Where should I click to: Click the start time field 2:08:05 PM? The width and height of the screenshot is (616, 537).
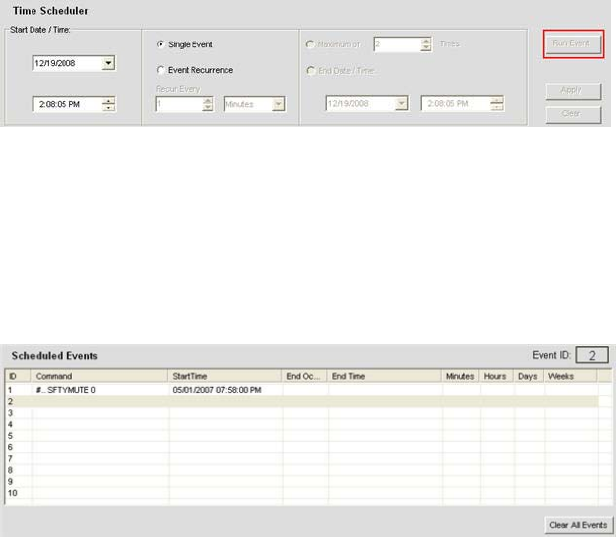[x=67, y=103]
